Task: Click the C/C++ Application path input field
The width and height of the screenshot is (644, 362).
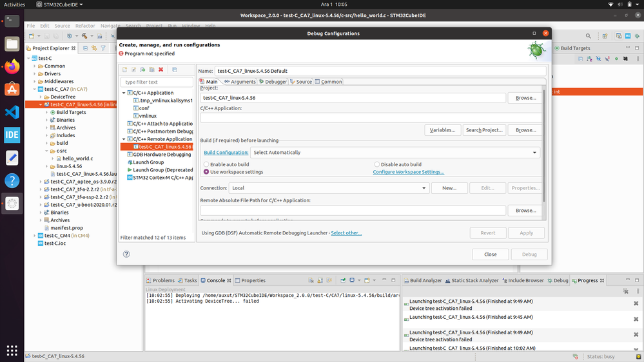Action: tap(371, 118)
